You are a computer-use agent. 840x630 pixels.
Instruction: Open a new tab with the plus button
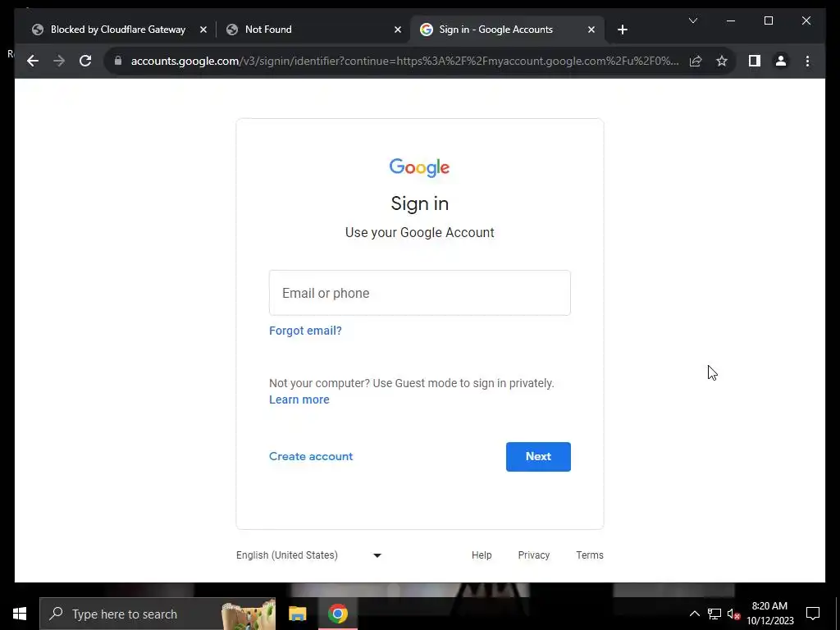point(622,30)
